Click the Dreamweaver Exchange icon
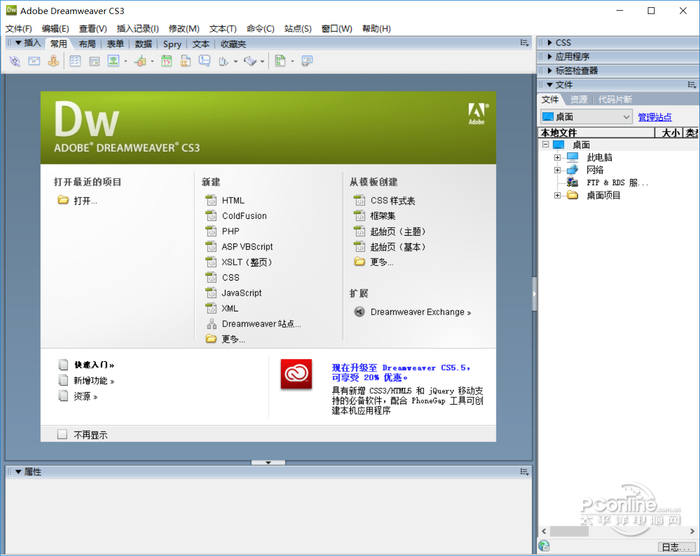 [x=359, y=312]
